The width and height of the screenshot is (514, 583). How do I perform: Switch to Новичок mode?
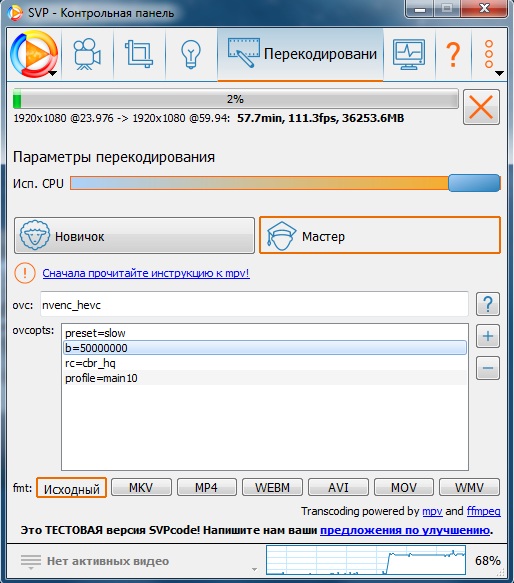(x=134, y=236)
